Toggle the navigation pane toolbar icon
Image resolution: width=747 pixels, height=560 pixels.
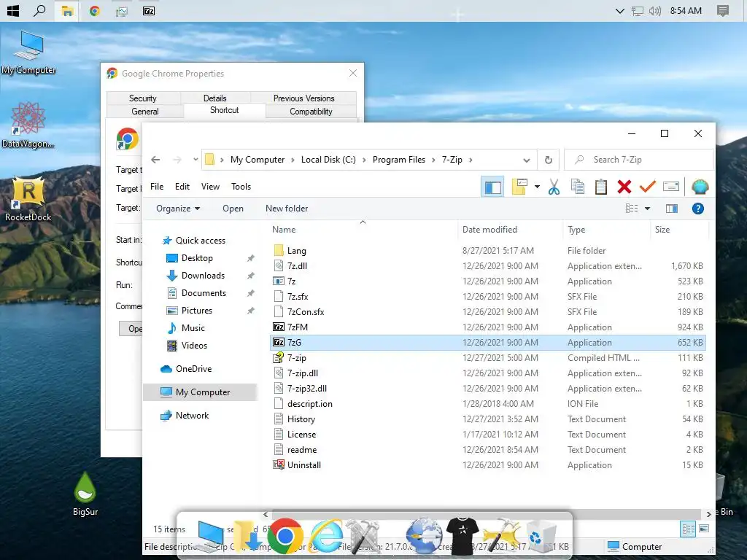(492, 187)
